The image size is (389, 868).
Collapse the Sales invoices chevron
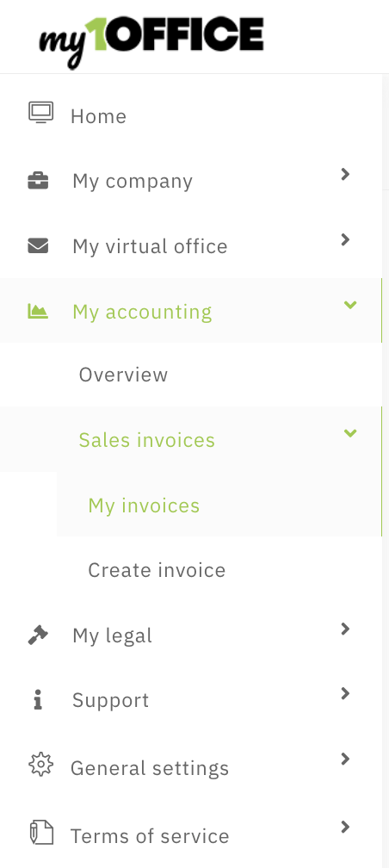tap(350, 433)
